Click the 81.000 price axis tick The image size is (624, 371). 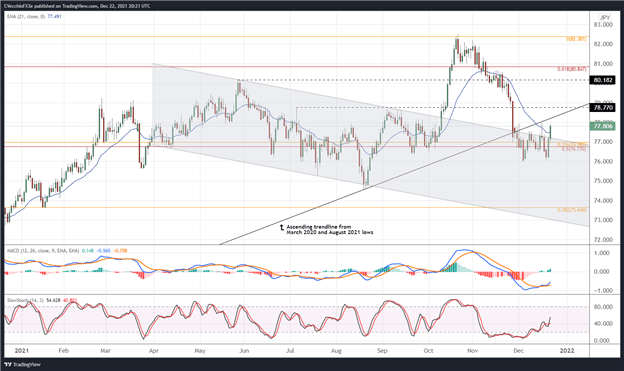point(603,64)
